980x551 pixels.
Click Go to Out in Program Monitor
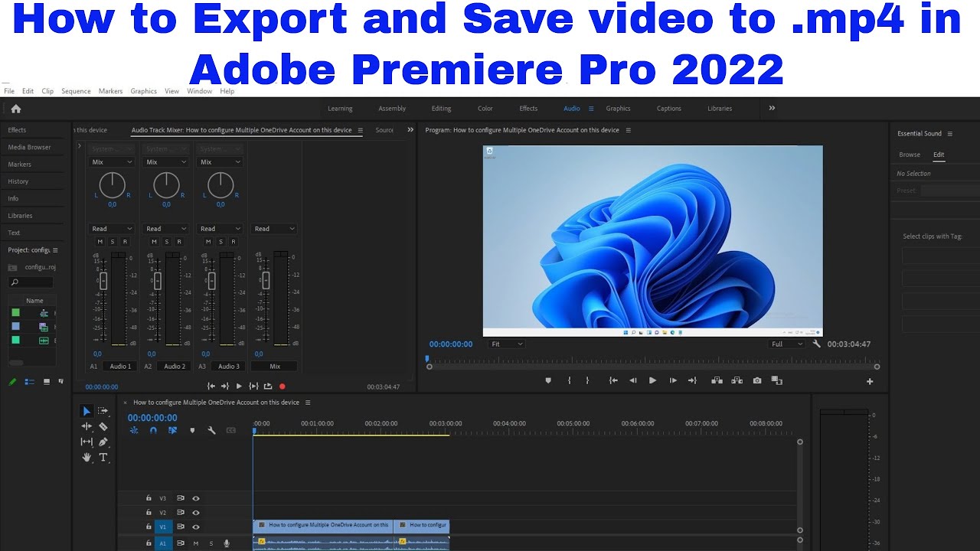click(692, 380)
